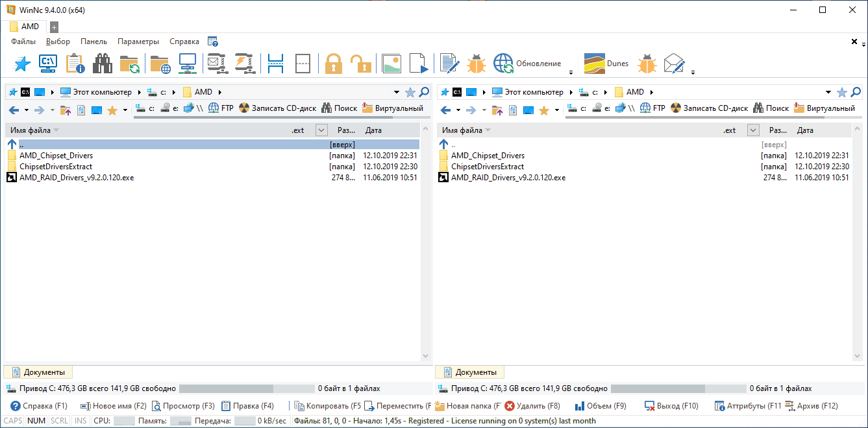Click the Обновление update globe button
The image size is (868, 428).
pyautogui.click(x=528, y=64)
